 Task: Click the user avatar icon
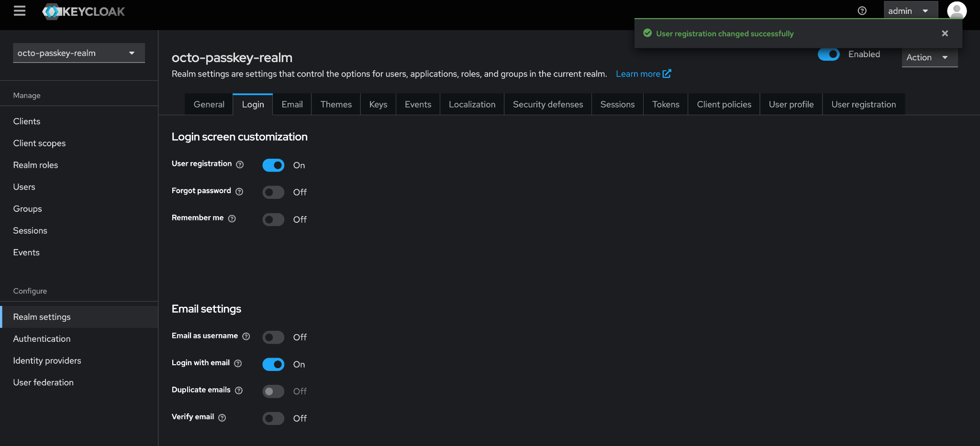957,11
